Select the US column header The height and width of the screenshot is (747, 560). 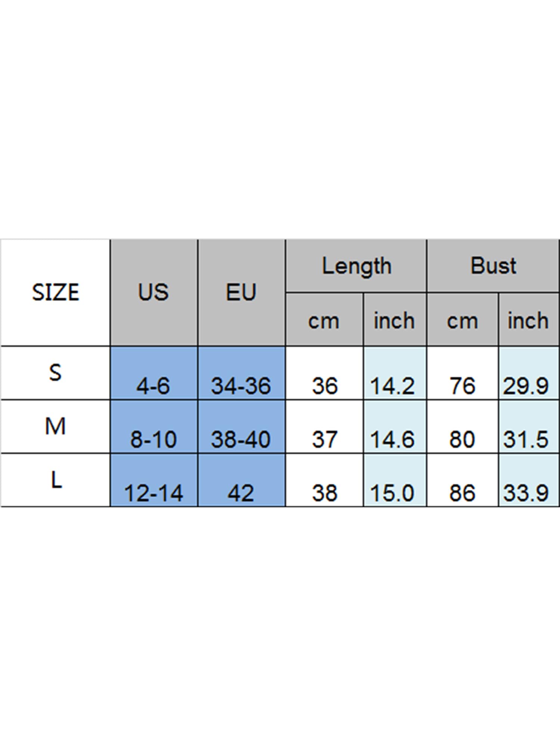154,292
